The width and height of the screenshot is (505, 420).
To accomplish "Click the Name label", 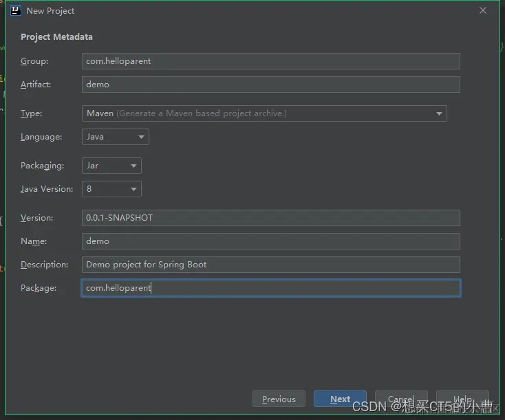I will click(34, 241).
